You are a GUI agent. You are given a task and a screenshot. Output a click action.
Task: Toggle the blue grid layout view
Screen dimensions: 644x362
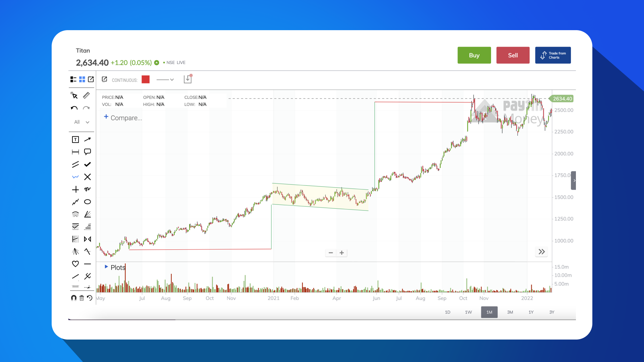click(x=82, y=79)
